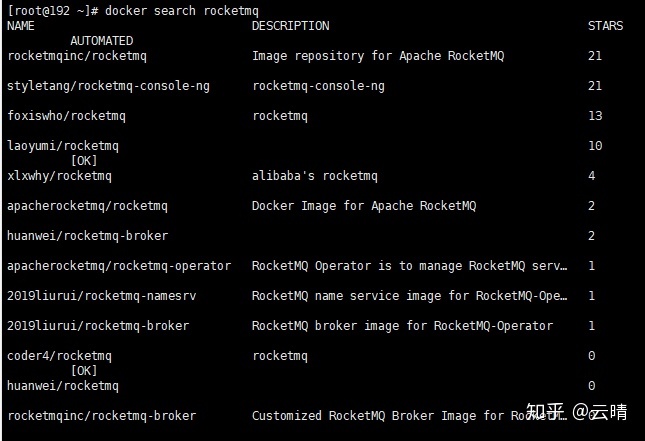This screenshot has width=645, height=441.
Task: Click star count 2 for huanwei/rocketmq-broker
Action: click(592, 236)
